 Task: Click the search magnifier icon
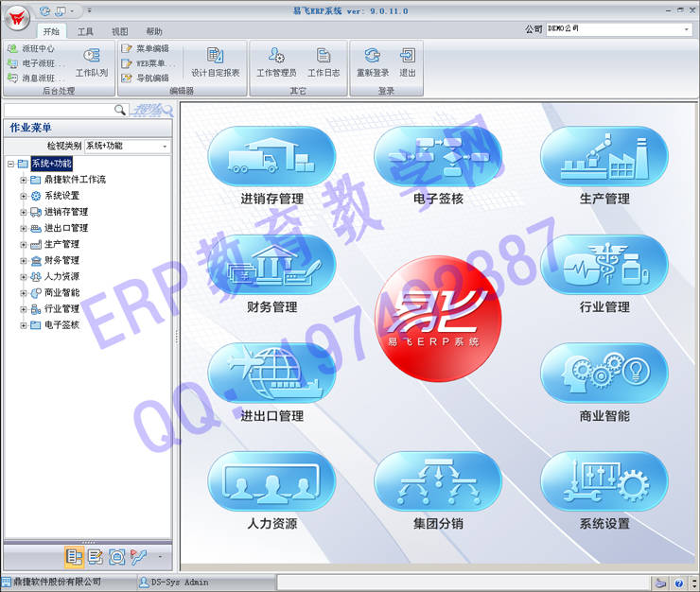119,110
